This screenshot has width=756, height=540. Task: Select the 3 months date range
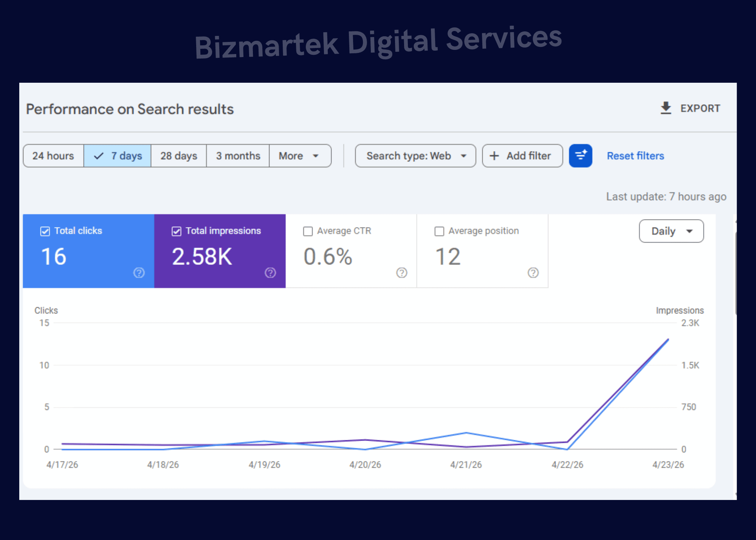point(238,156)
